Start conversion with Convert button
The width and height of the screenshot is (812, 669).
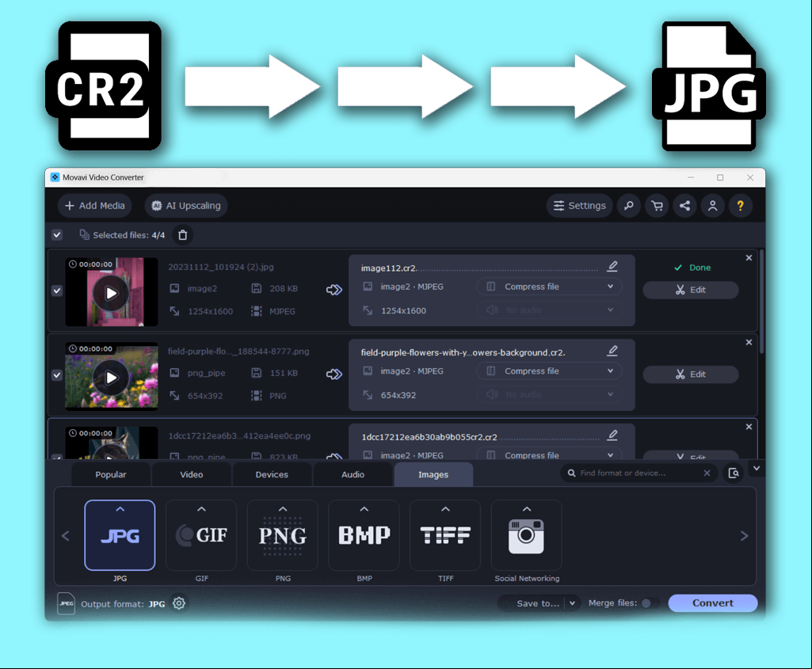click(713, 603)
